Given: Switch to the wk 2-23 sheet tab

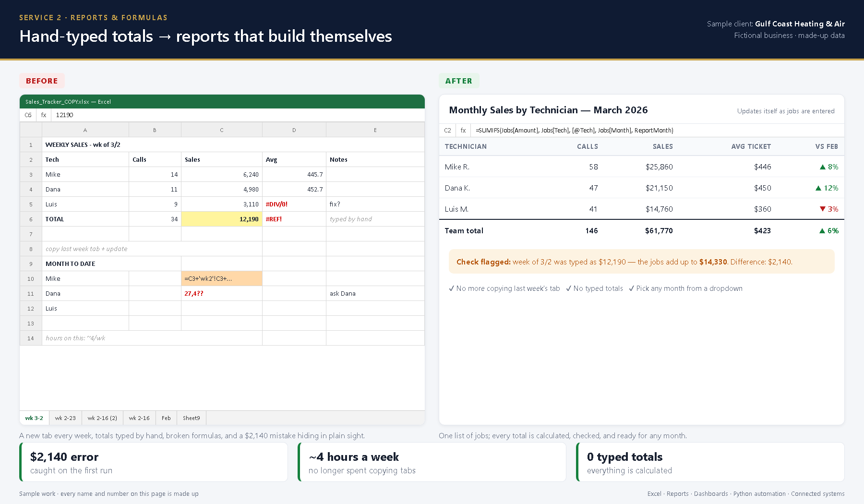Looking at the screenshot, I should 65,418.
